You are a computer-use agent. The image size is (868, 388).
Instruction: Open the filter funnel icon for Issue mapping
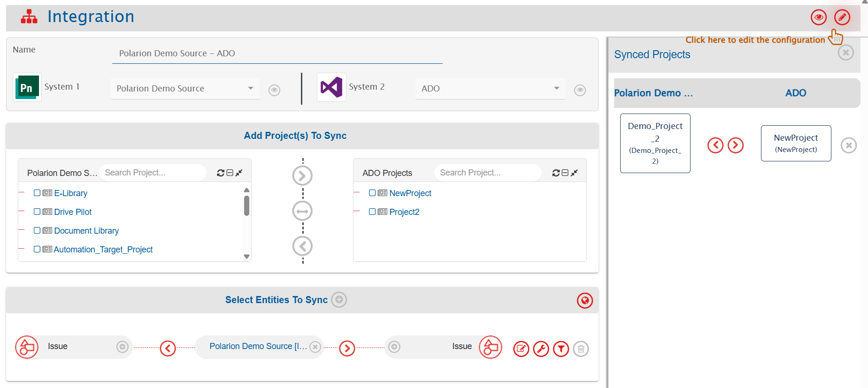[561, 349]
